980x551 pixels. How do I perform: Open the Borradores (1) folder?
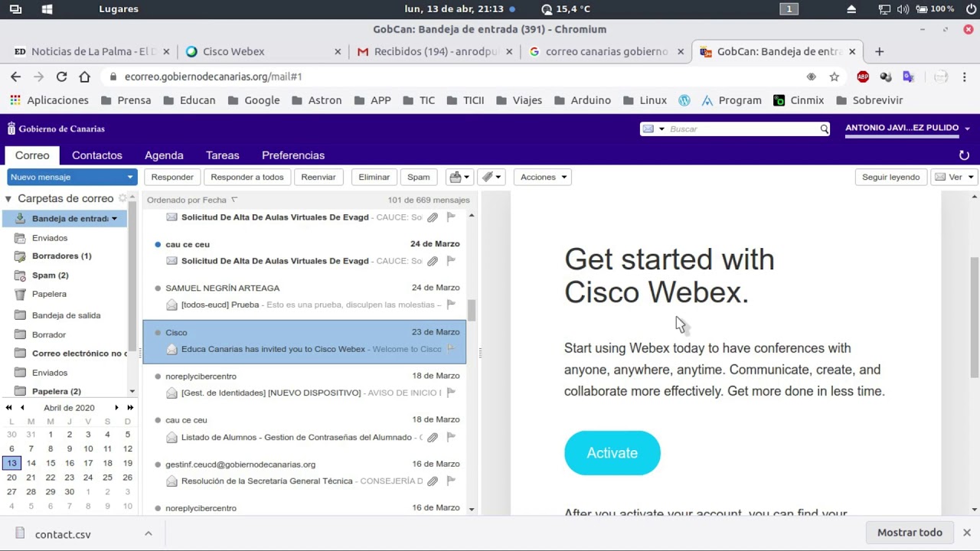click(x=61, y=256)
